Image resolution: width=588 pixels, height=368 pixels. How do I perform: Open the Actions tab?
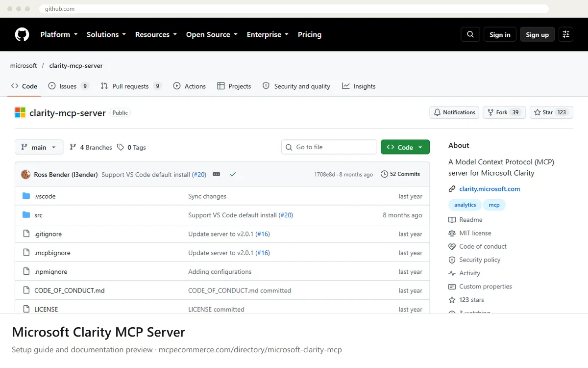pos(190,86)
